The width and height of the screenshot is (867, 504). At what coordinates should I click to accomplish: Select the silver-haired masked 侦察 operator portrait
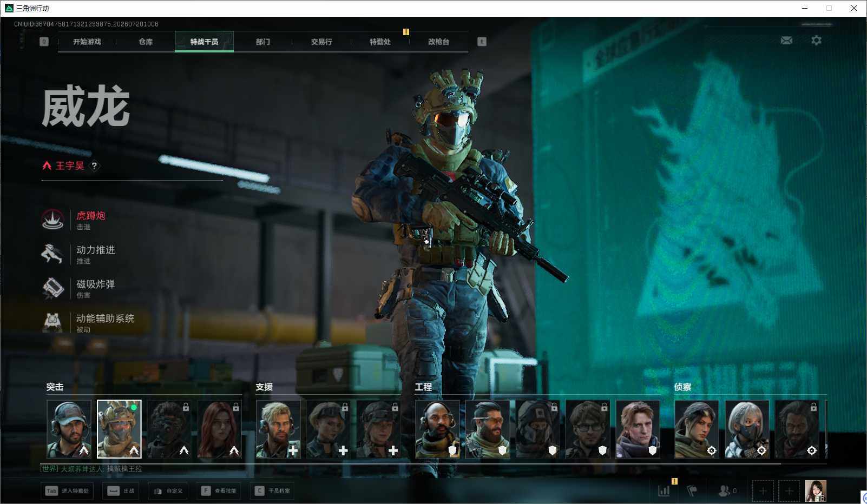[x=747, y=429]
